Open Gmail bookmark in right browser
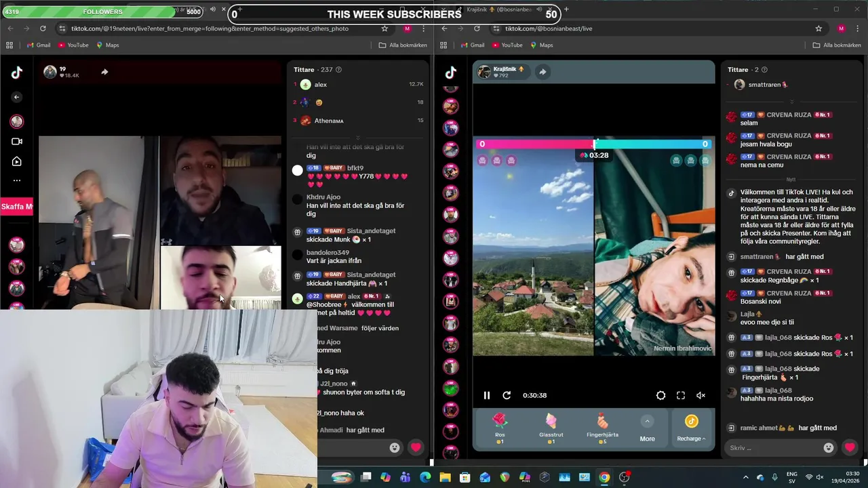Screen dimensions: 868x488 pos(473,45)
